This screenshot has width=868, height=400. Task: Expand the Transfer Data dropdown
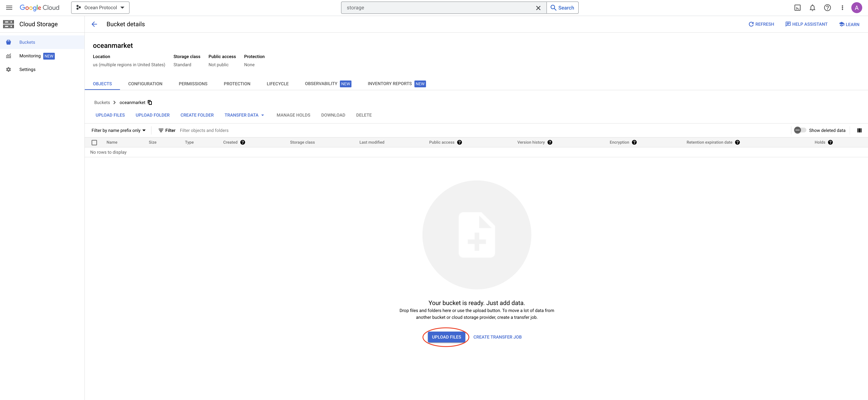[x=244, y=115]
